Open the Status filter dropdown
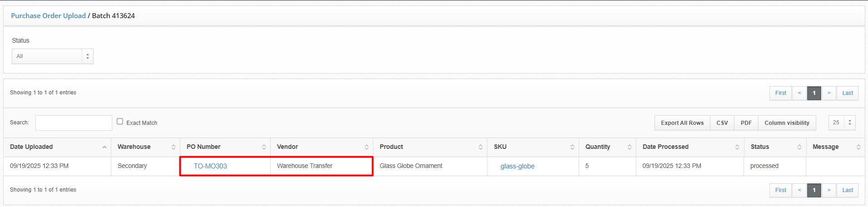Screen dimensions: 868x207 tap(53, 56)
